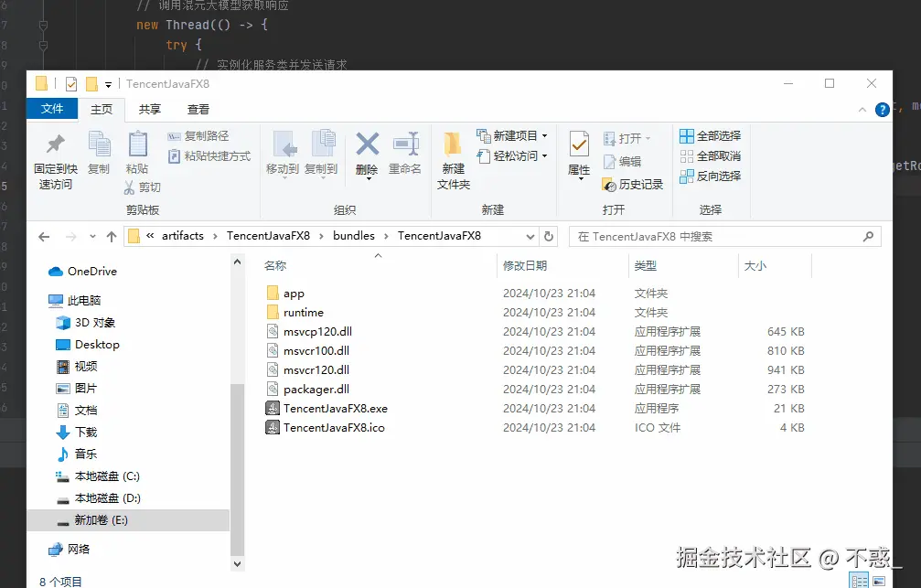Click 剪切 (Cut) scissors button
921x588 pixels.
click(x=142, y=187)
